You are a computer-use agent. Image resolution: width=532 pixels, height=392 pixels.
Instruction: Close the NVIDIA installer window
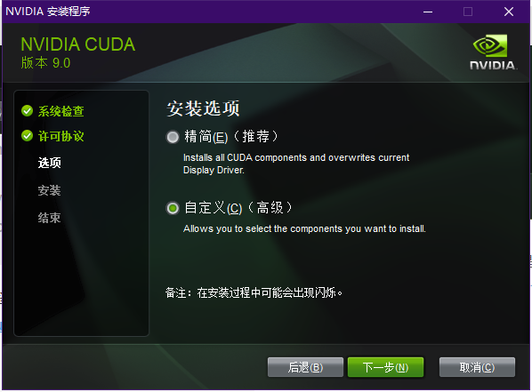[509, 12]
